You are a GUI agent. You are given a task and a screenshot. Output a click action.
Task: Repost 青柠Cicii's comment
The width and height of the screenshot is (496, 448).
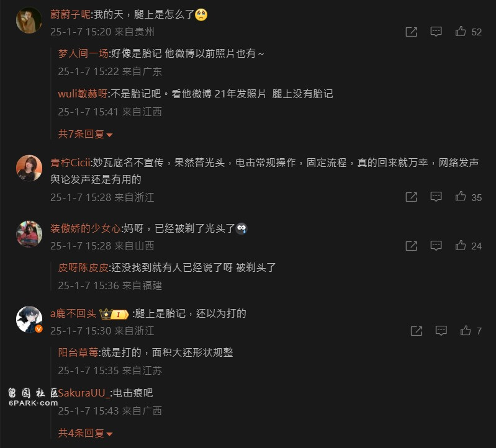(411, 197)
